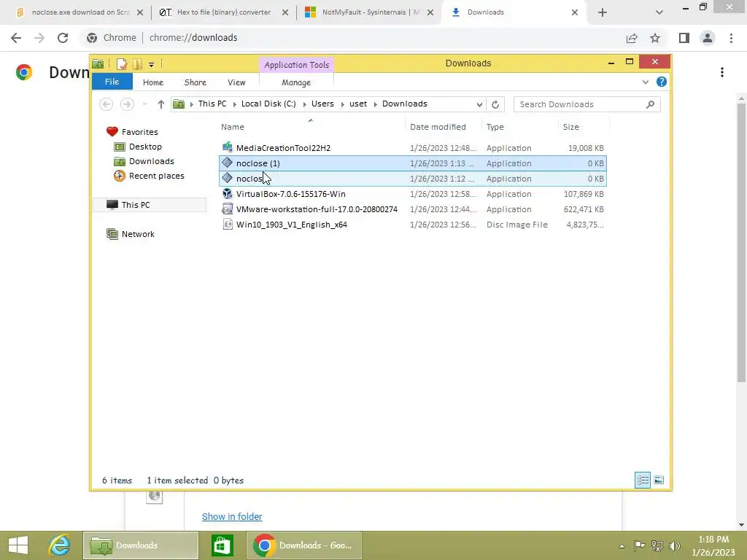
Task: Click the Explorer forward navigation arrow
Action: pyautogui.click(x=127, y=104)
